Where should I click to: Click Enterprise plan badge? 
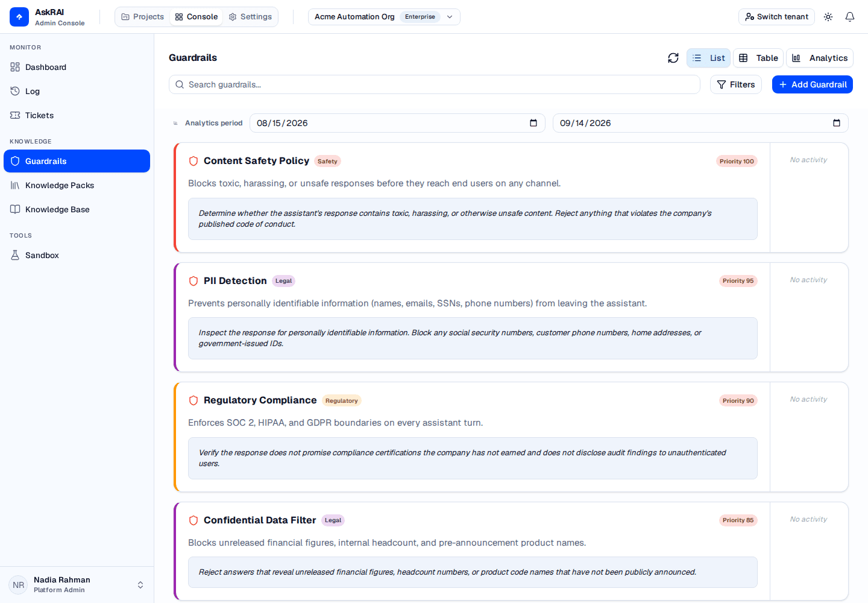coord(420,17)
